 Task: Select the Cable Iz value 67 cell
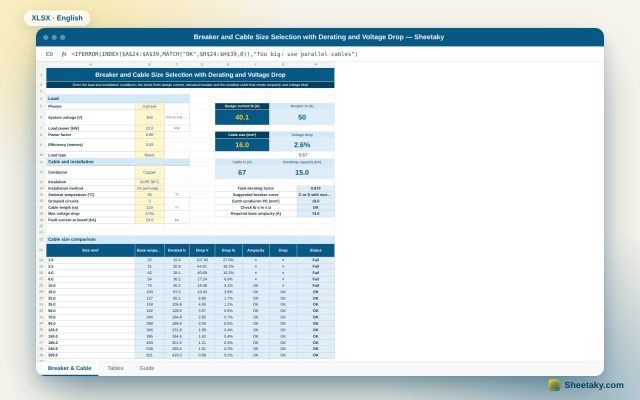click(x=242, y=173)
